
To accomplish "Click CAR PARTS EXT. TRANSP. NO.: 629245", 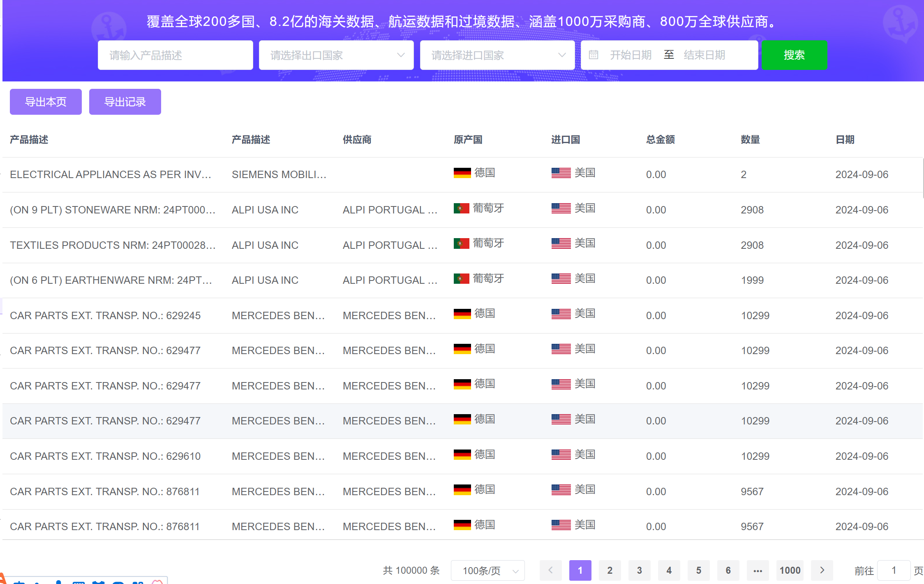I will (x=105, y=315).
